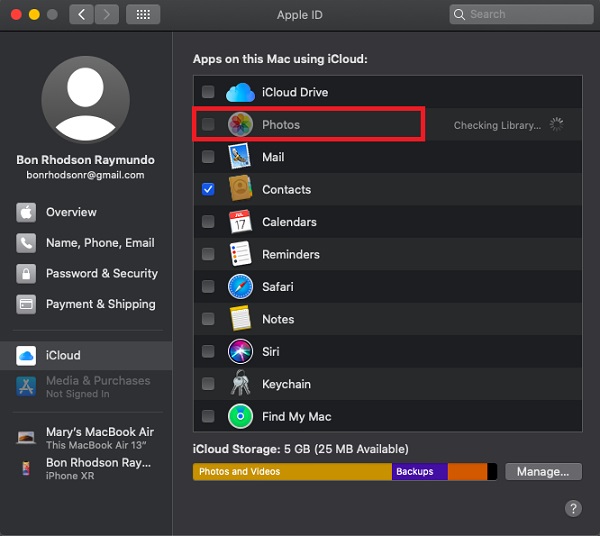Enable the Reminders checkbox
Image resolution: width=600 pixels, height=536 pixels.
[208, 254]
